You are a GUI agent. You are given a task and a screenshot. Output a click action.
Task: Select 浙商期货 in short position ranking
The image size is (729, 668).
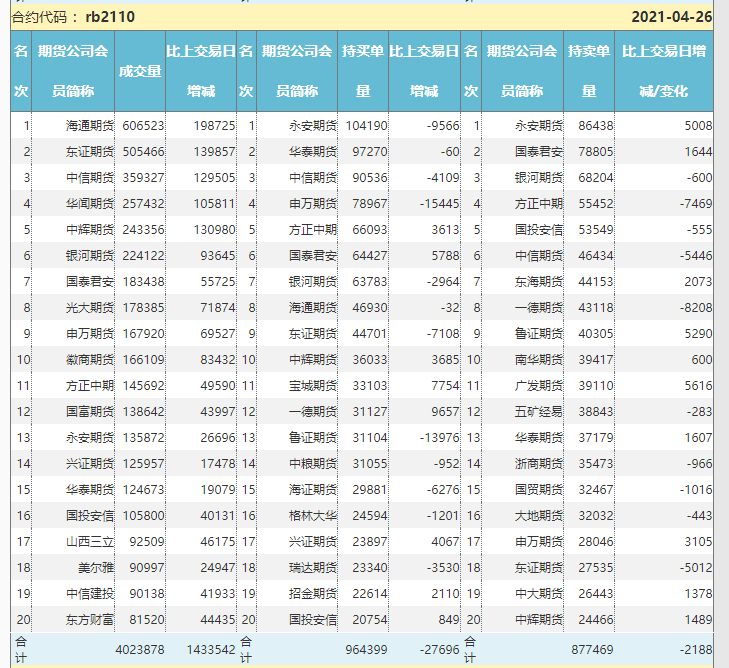(539, 464)
